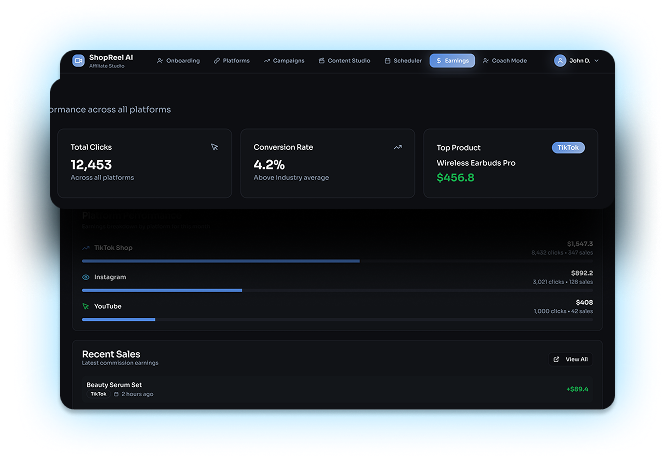Click the ShopReel AI logo icon
The image size is (665, 460).
tap(79, 61)
